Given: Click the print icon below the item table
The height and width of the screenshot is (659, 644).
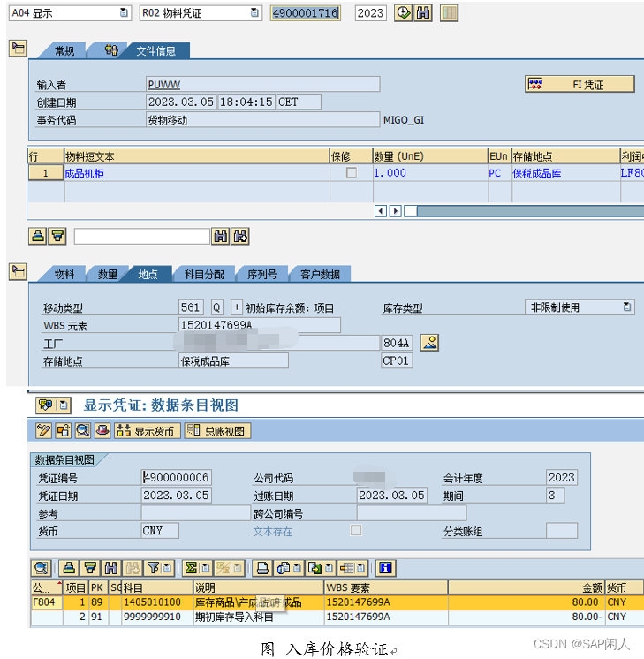Looking at the screenshot, I should click(37, 236).
